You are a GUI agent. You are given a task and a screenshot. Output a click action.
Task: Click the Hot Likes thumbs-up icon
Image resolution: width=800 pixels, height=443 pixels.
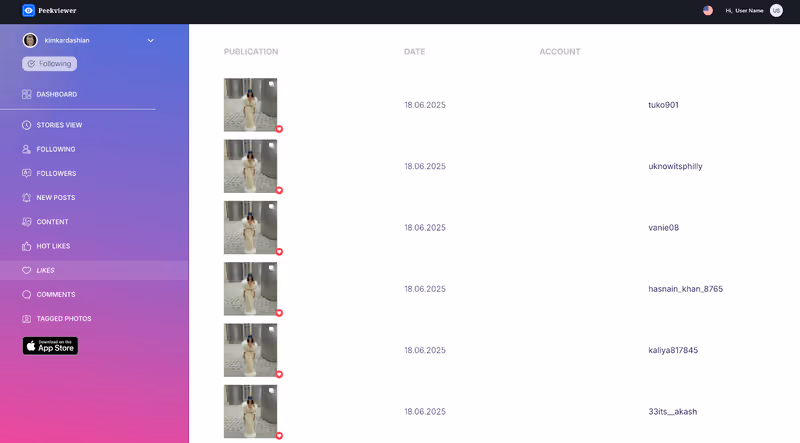[x=27, y=246]
